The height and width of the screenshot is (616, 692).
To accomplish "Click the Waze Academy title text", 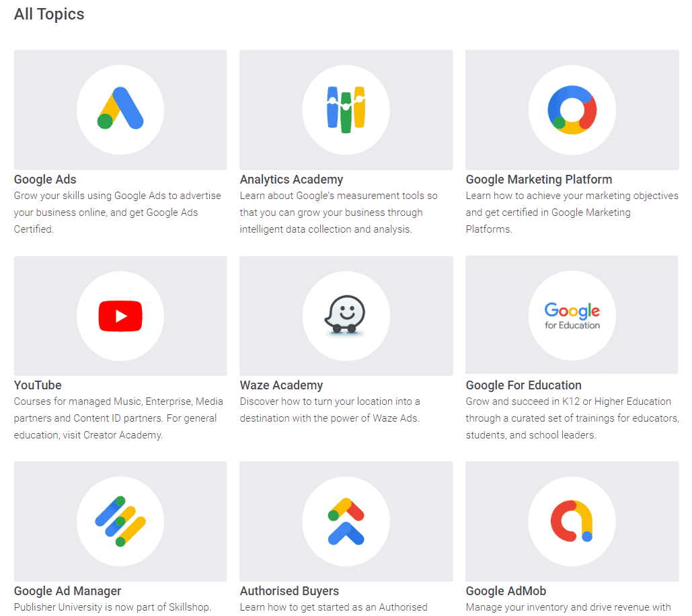I will (281, 385).
